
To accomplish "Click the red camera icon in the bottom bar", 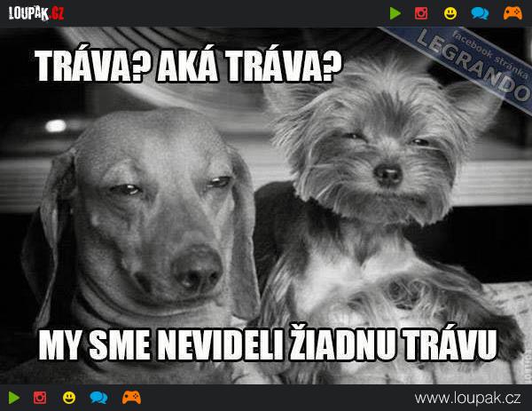I will coord(40,398).
